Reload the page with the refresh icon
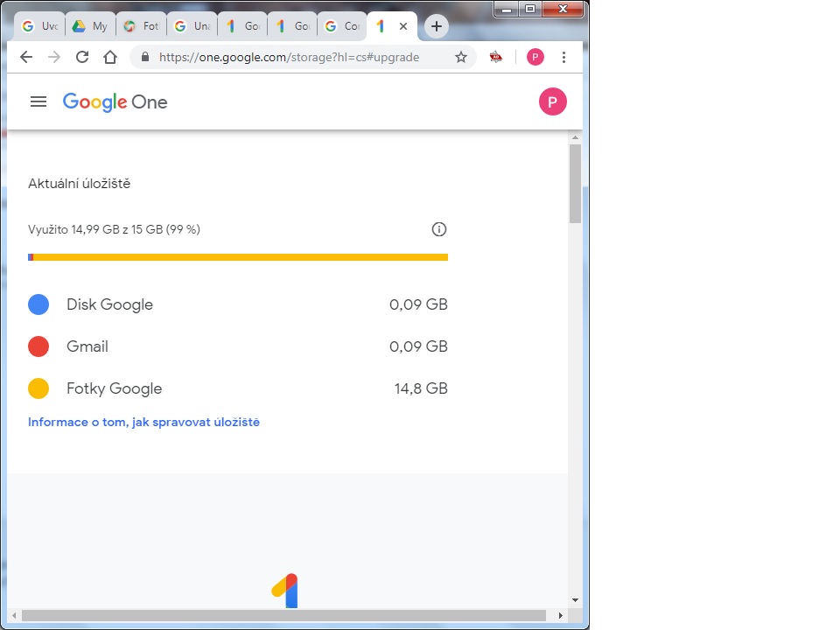 [82, 57]
